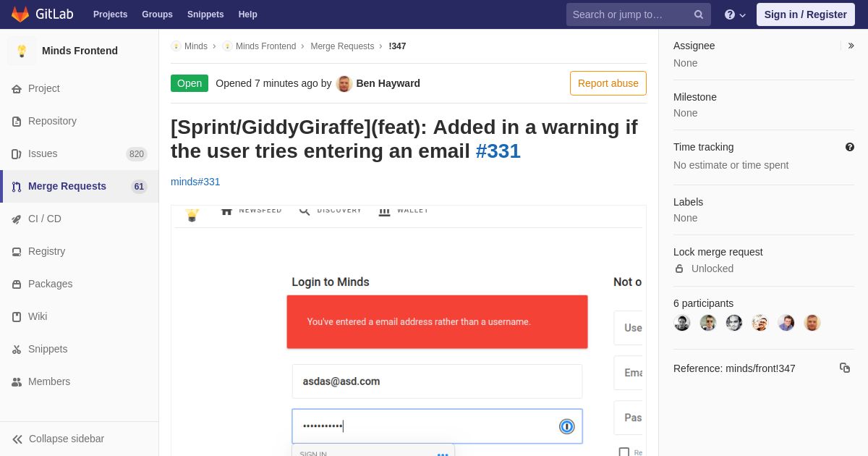Click the CI / CD rocket icon
The width and height of the screenshot is (868, 456).
point(17,219)
